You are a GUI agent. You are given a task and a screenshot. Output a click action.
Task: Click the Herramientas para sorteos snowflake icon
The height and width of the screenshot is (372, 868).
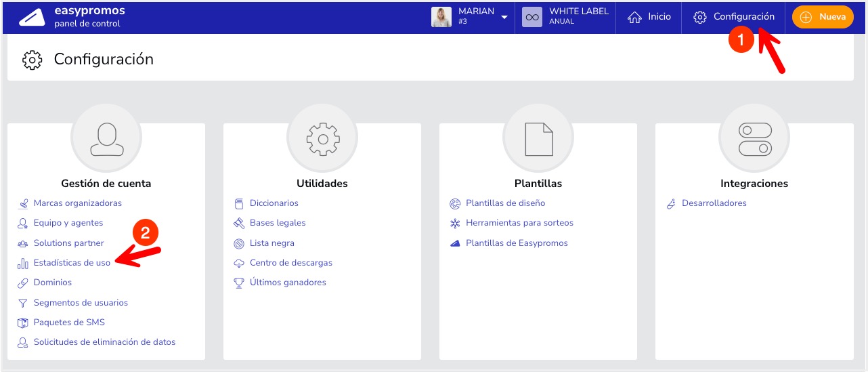(455, 223)
